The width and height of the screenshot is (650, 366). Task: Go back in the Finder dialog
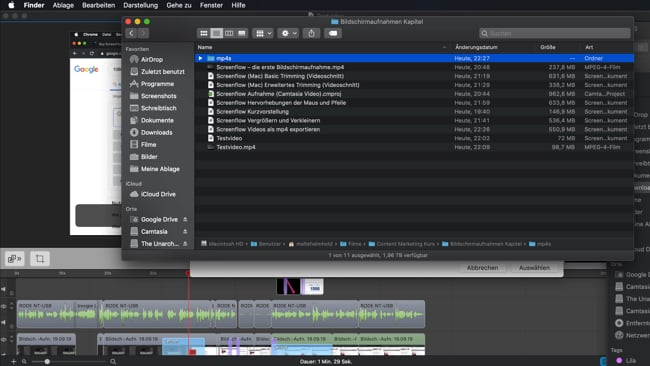131,33
